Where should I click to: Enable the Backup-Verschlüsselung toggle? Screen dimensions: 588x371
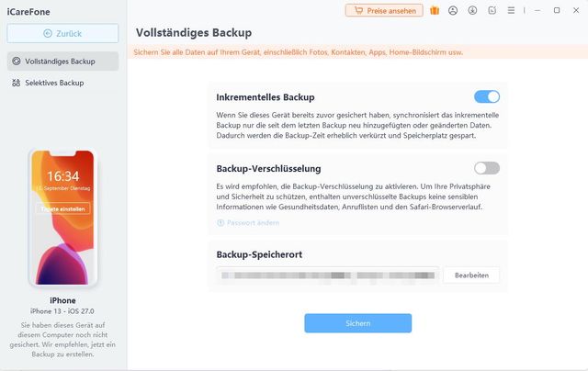(487, 168)
